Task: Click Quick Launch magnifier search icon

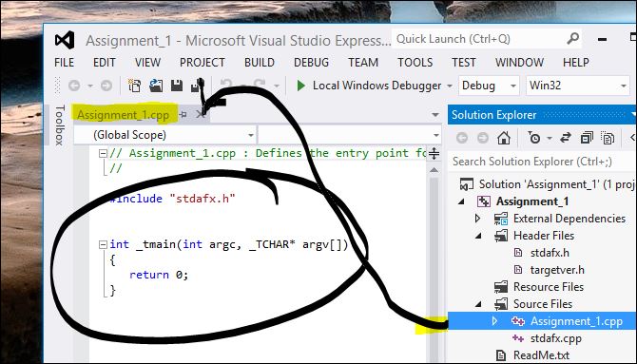Action: point(572,39)
